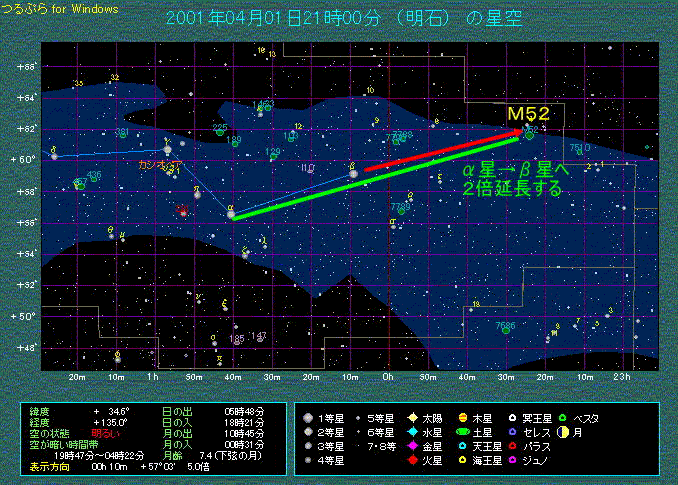Click the 冥王星 (Pluto) legend icon
Image resolution: width=678 pixels, height=485 pixels.
515,417
